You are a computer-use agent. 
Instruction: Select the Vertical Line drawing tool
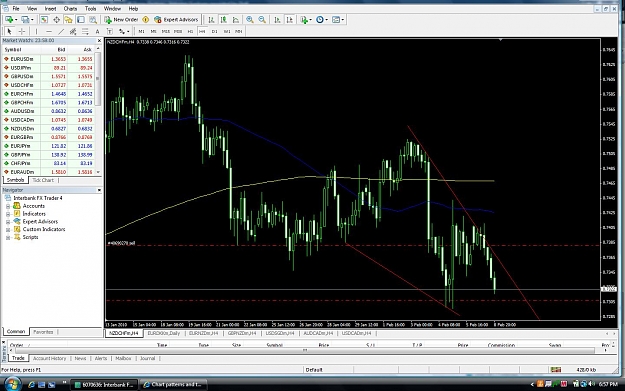point(36,31)
